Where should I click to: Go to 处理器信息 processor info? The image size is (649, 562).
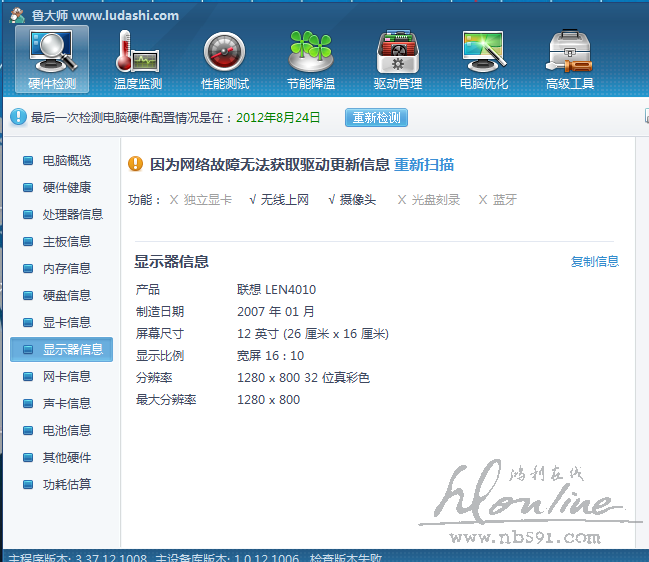coord(72,215)
